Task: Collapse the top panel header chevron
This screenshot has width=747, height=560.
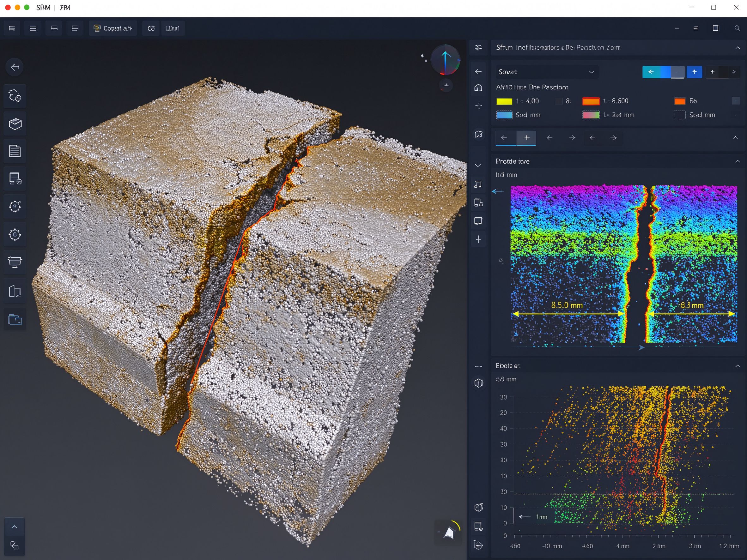Action: (738, 48)
